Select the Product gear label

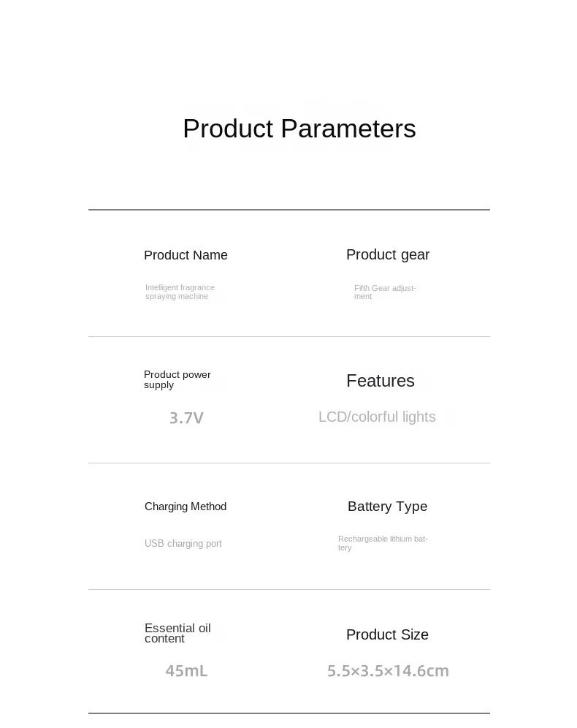click(387, 254)
